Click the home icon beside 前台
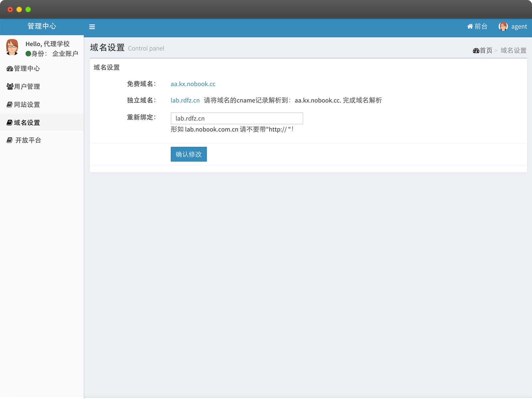Image resolution: width=532 pixels, height=399 pixels. 470,26
